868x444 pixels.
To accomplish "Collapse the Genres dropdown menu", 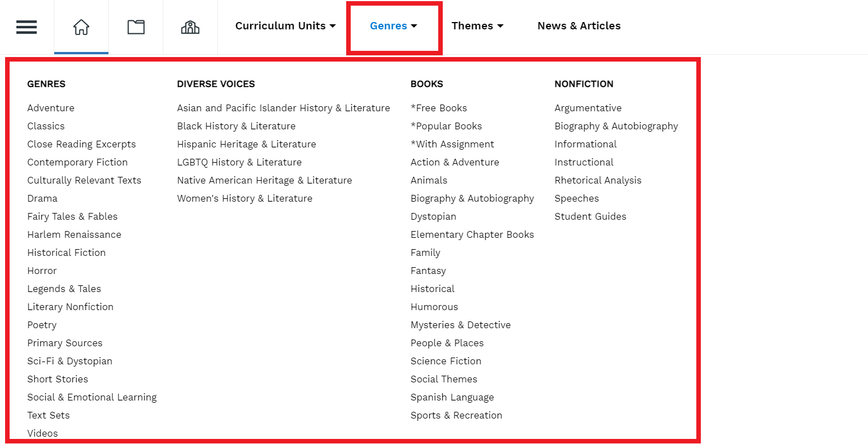I will point(394,26).
